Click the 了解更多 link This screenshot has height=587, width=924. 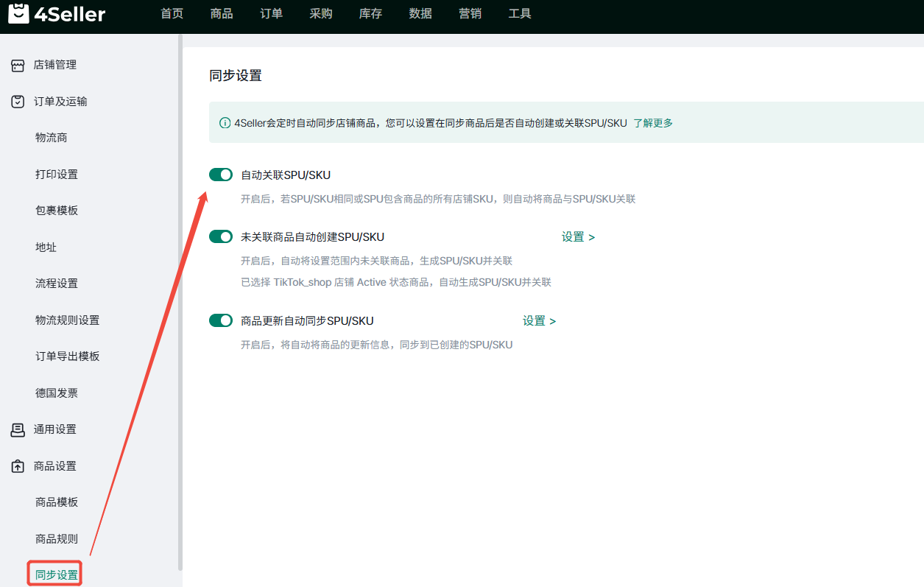click(x=653, y=123)
